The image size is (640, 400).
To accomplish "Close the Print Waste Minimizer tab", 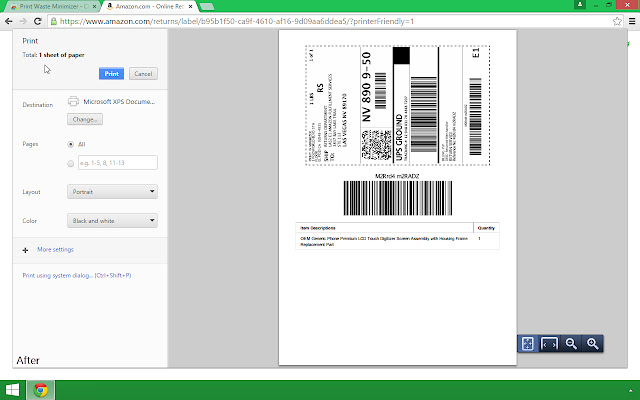I will point(94,7).
